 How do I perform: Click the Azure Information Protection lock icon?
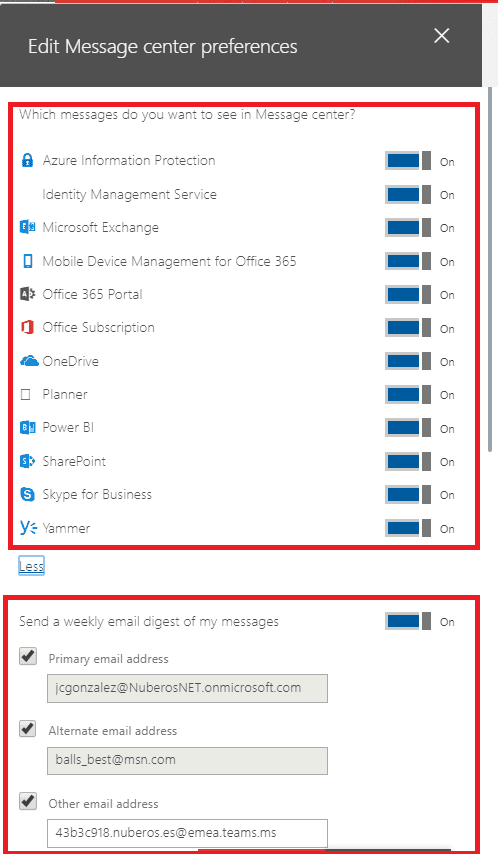click(x=27, y=160)
